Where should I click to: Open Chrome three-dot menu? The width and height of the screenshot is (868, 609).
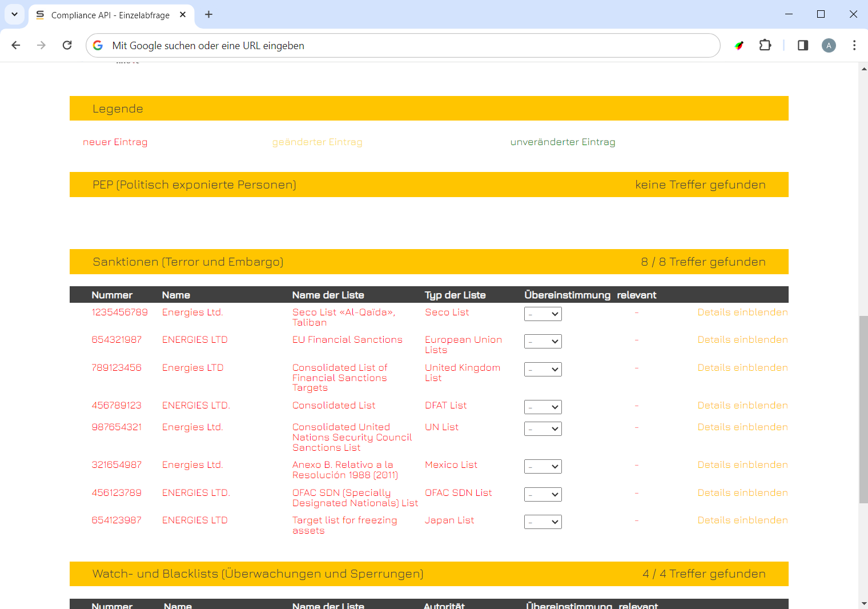(854, 45)
